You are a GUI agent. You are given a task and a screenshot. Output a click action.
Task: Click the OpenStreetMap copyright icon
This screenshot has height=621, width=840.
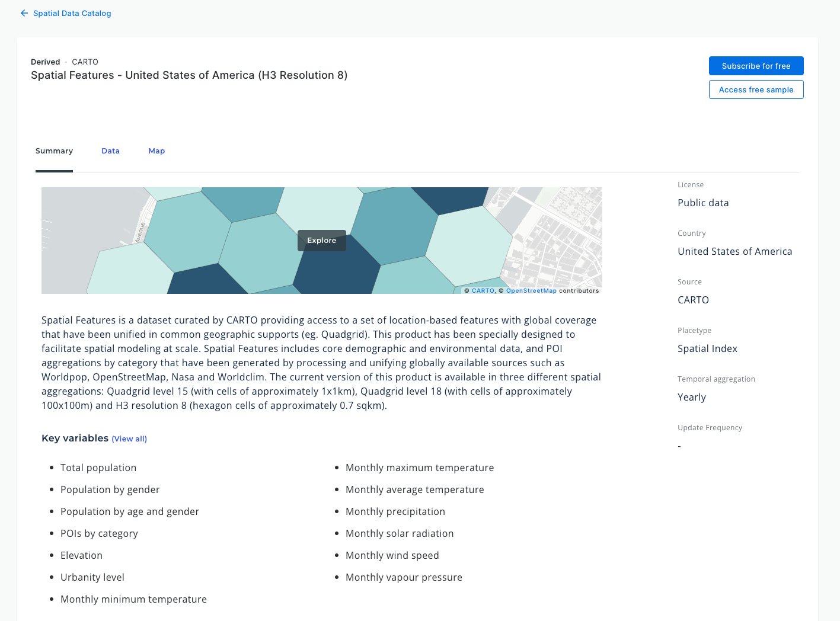point(501,290)
